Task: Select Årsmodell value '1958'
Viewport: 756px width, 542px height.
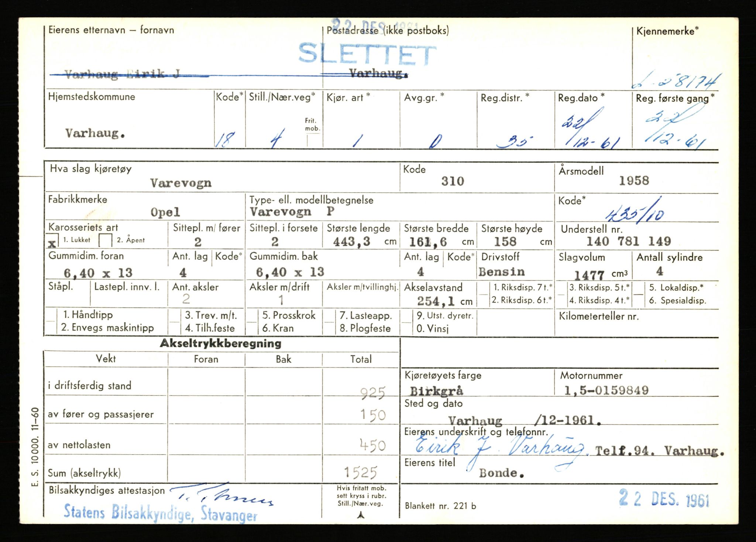Action: [x=634, y=180]
